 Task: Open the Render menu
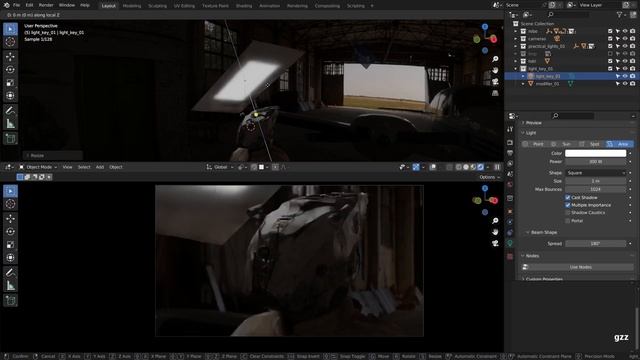[46, 5]
